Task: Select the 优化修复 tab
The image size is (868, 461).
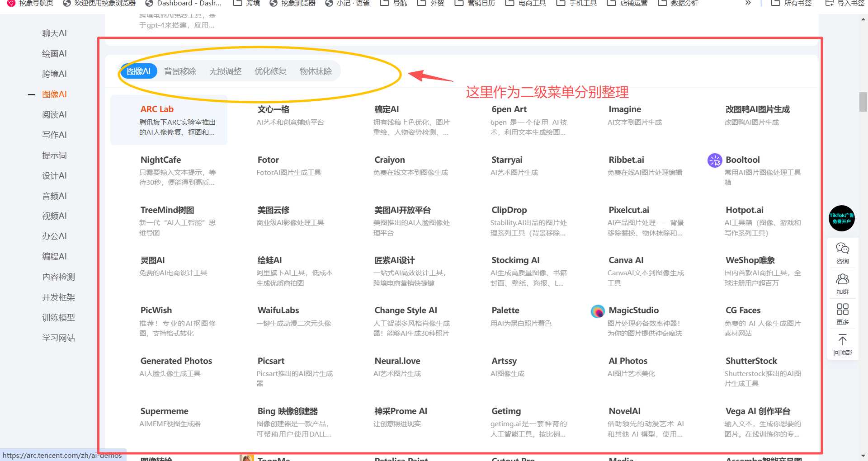Action: point(270,71)
